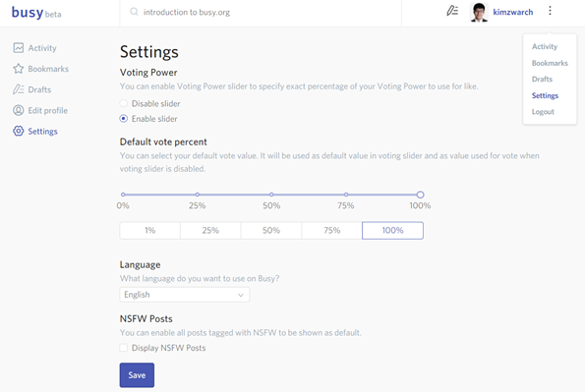Choose Logout from the user menu
The width and height of the screenshot is (585, 392).
[543, 112]
